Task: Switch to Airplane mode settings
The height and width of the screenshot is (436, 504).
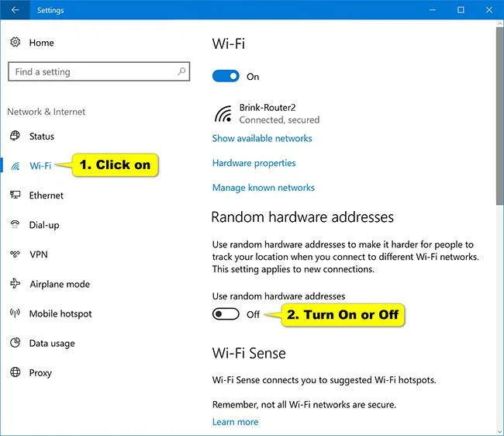Action: click(60, 284)
